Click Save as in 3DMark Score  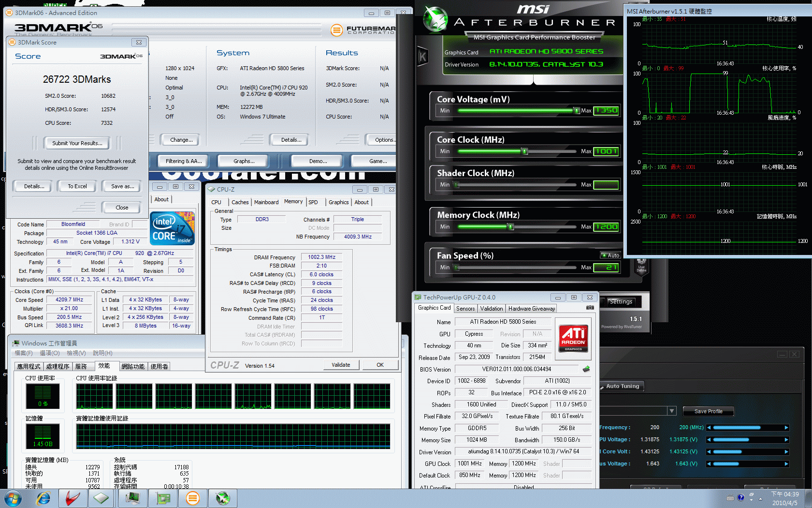[123, 186]
